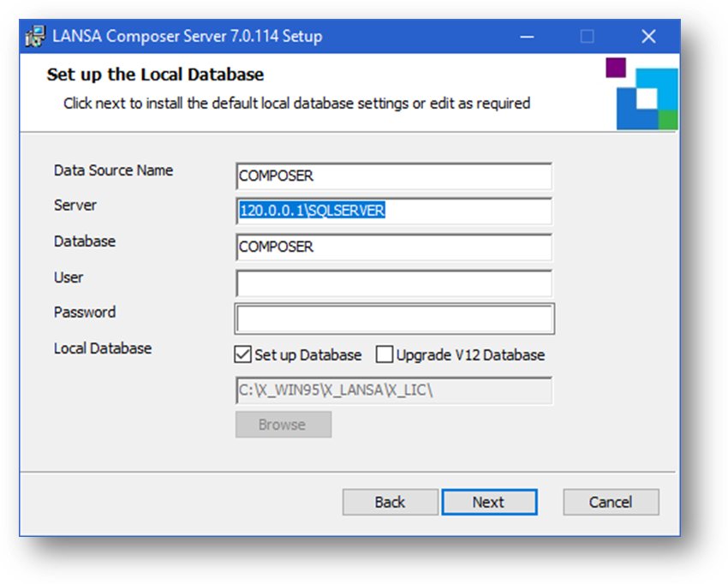
Task: Click the 'Local Database' label
Action: coord(103,349)
